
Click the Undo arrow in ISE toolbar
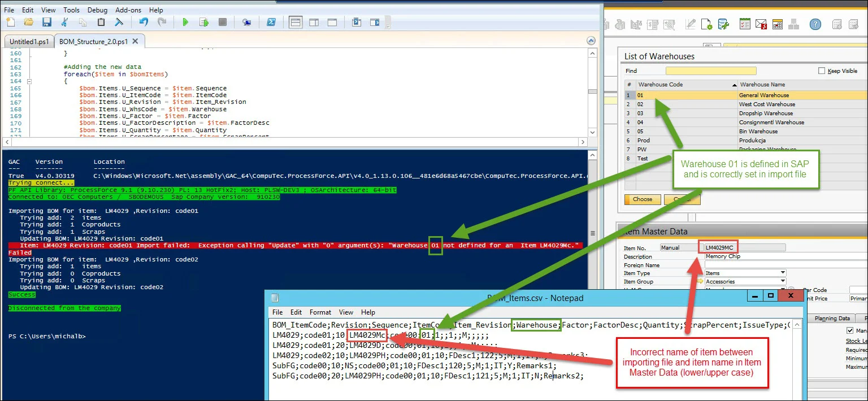[x=144, y=23]
